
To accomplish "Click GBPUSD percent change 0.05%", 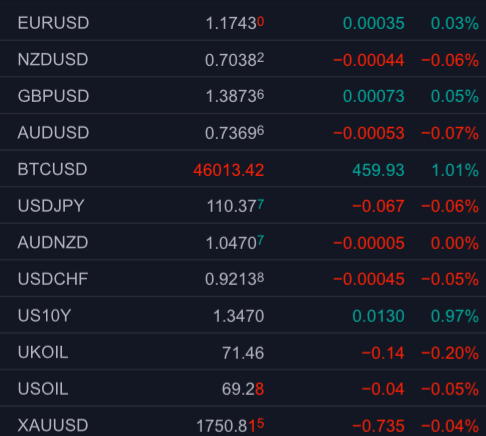I will coord(455,96).
